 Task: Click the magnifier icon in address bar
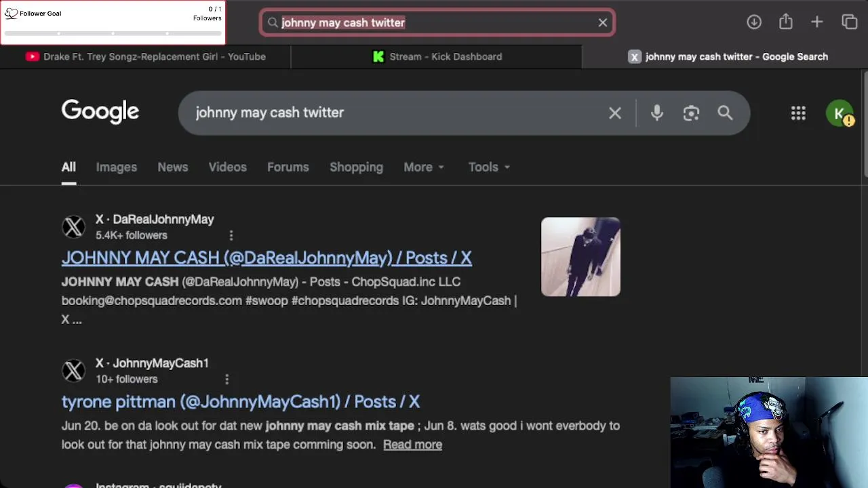tap(273, 22)
